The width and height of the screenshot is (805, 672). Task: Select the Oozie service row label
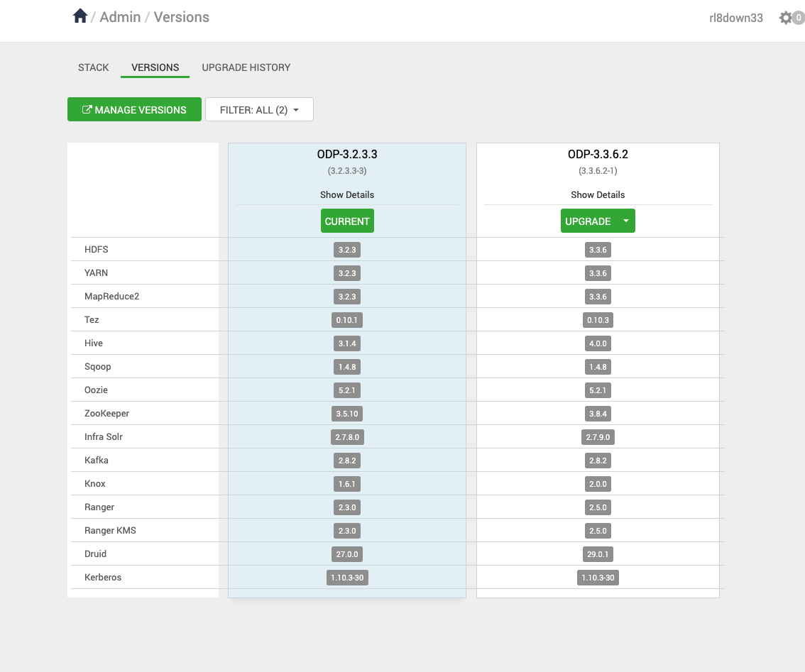click(x=96, y=390)
